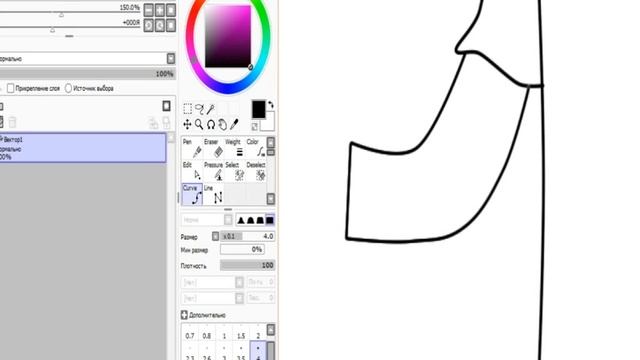Click the transparent color toggle icon
This screenshot has height=360, width=640.
click(255, 127)
